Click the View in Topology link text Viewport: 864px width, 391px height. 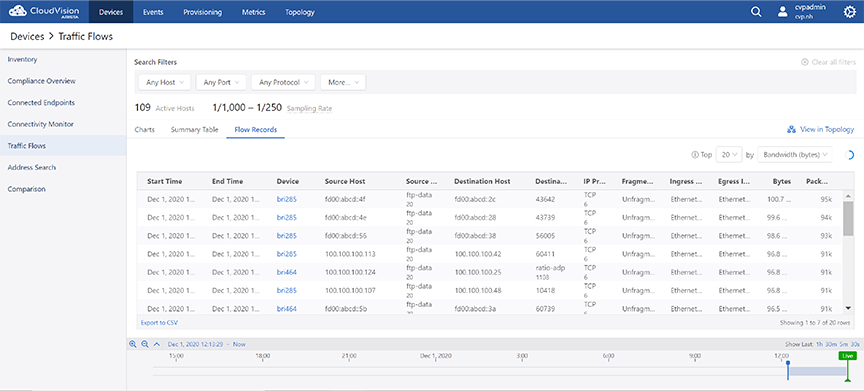point(827,129)
